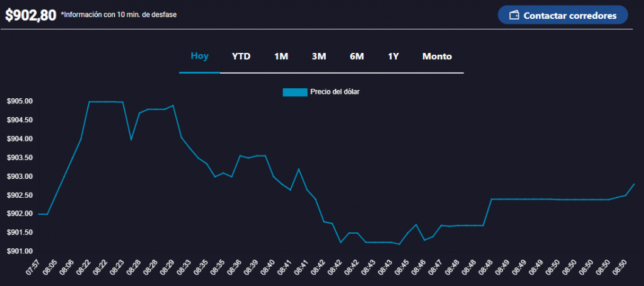This screenshot has height=286, width=644.
Task: Select the 3M period tab
Action: coord(319,56)
